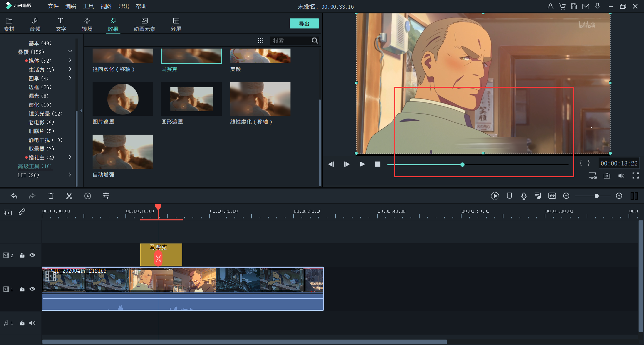Viewport: 644px width, 345px height.
Task: Enter fullscreen preview mode
Action: [635, 176]
